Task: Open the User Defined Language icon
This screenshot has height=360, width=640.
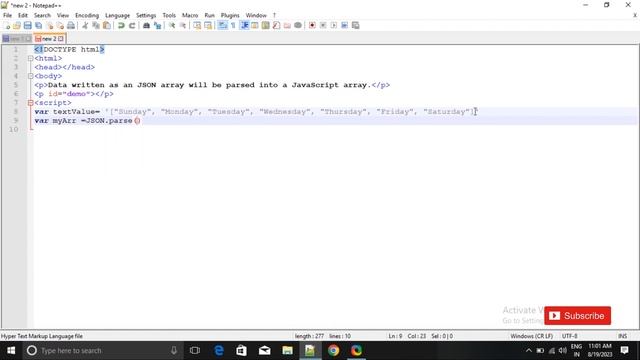Action: (x=255, y=25)
